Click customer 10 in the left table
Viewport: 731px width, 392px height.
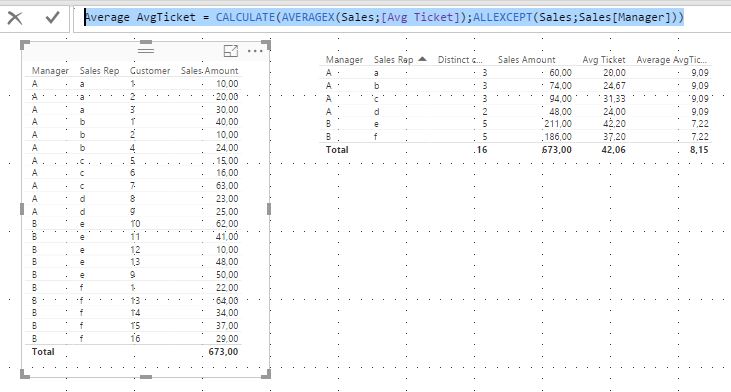(135, 224)
